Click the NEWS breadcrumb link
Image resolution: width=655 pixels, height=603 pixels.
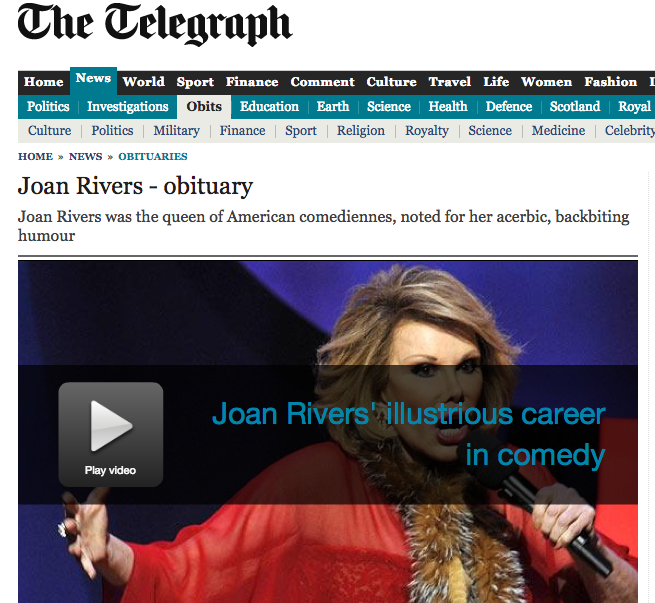pyautogui.click(x=86, y=157)
